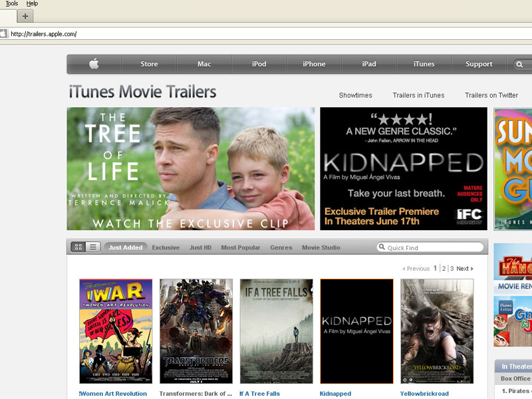Open the Showtimes link
532x399 pixels.
pos(356,95)
